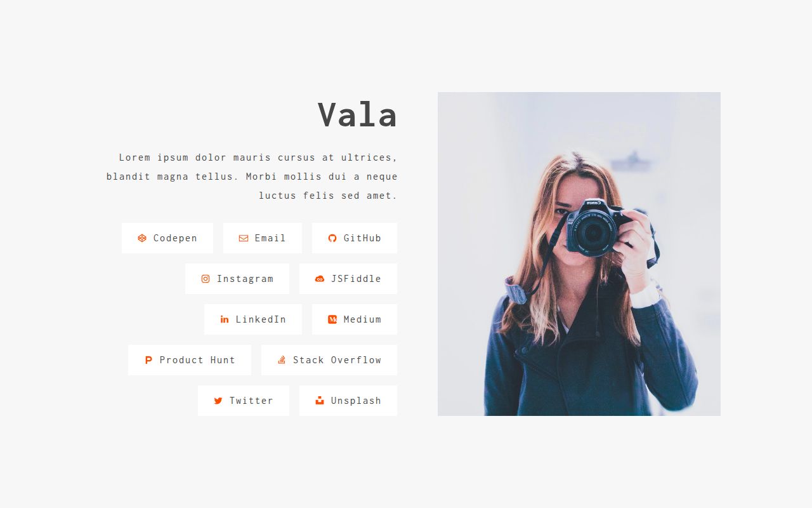
Task: Click the GitHub octocat icon
Action: pyautogui.click(x=332, y=238)
